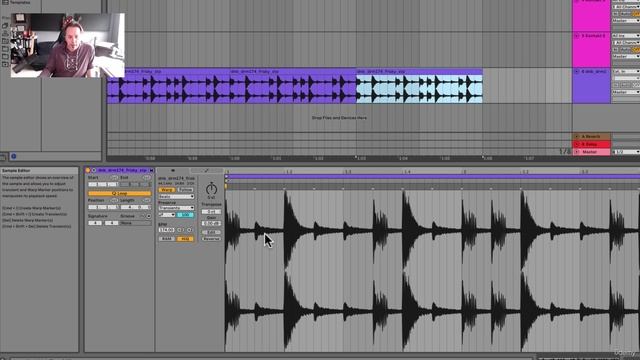Click the Set button next to End
640x360 pixels.
pyautogui.click(x=147, y=177)
